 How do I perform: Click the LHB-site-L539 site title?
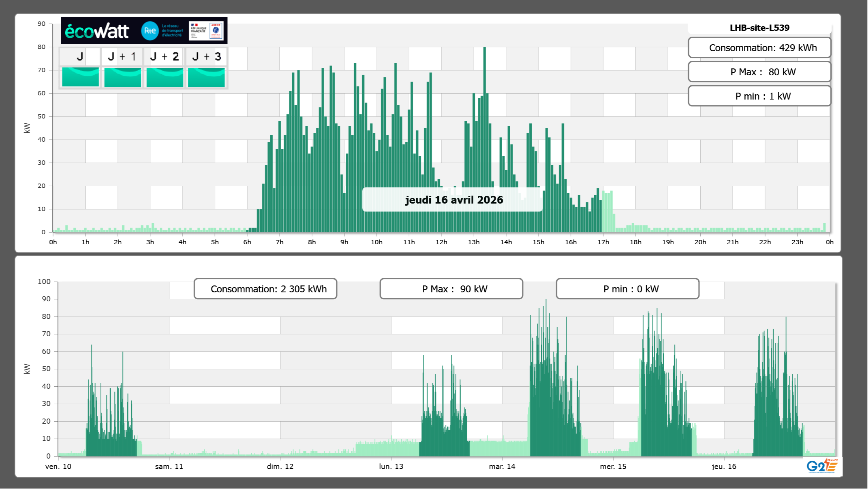tap(759, 28)
